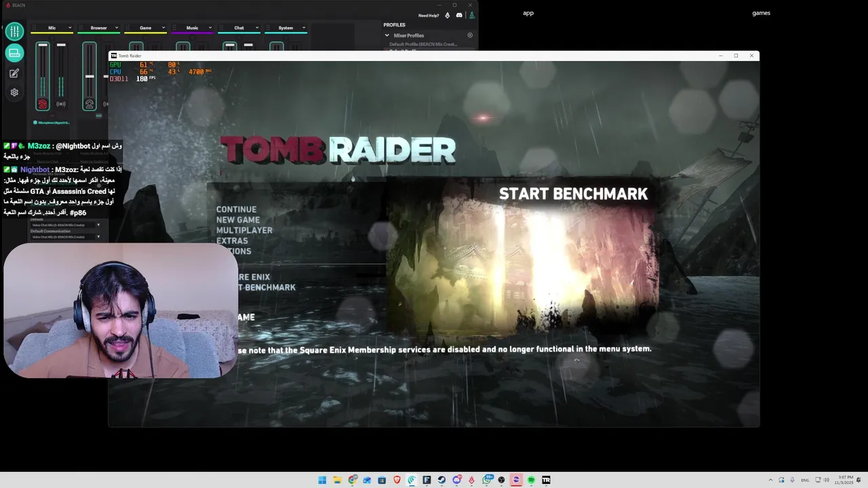This screenshot has height=488, width=868.
Task: Open the Browser channel dropdown
Action: [117, 28]
